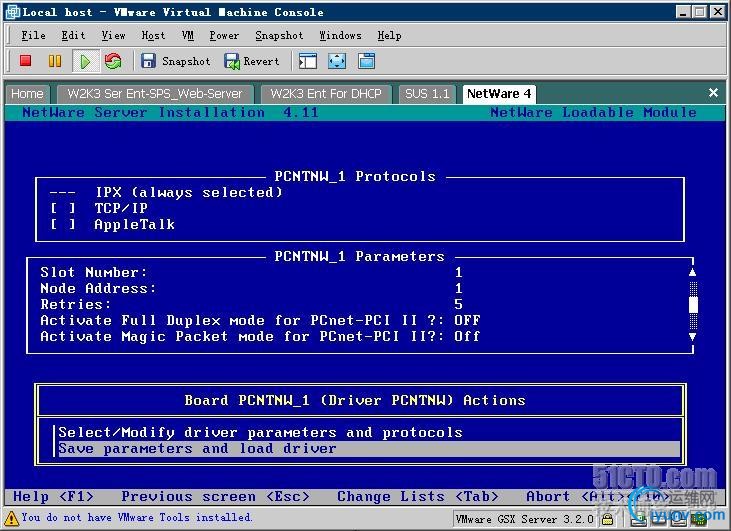Click the Reset icon with circular arrows
This screenshot has height=531, width=731.
coord(113,61)
